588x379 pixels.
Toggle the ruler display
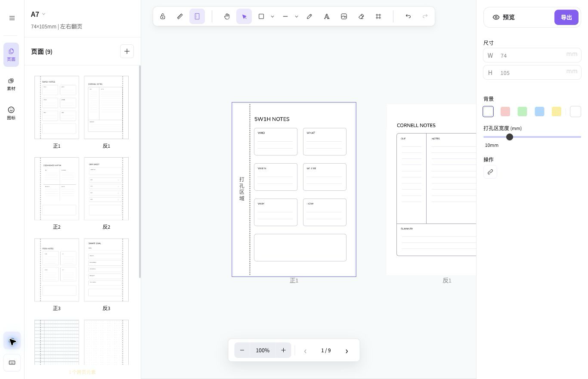coord(180,16)
